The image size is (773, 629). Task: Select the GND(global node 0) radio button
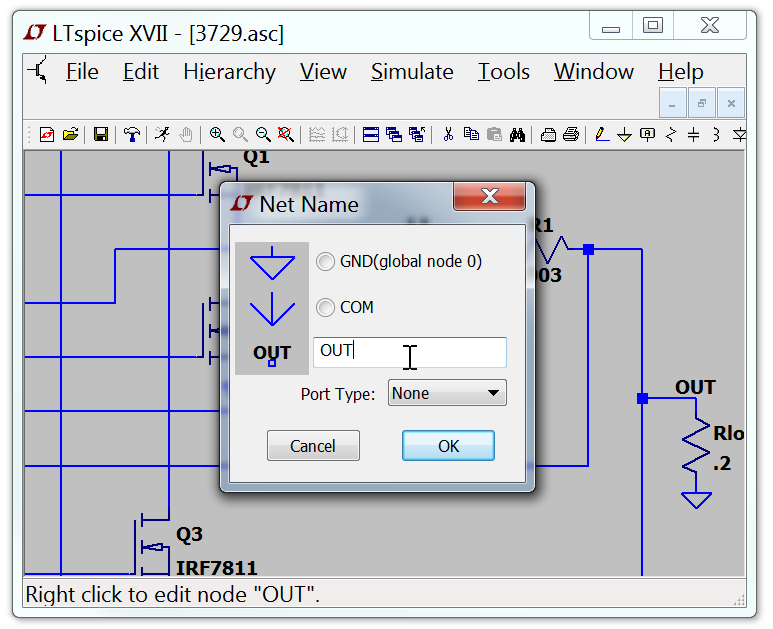click(x=325, y=262)
